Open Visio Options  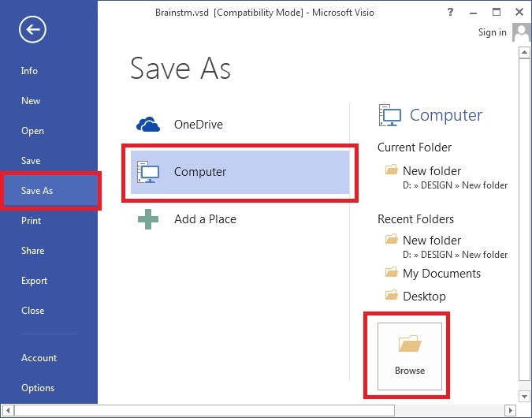tap(38, 388)
